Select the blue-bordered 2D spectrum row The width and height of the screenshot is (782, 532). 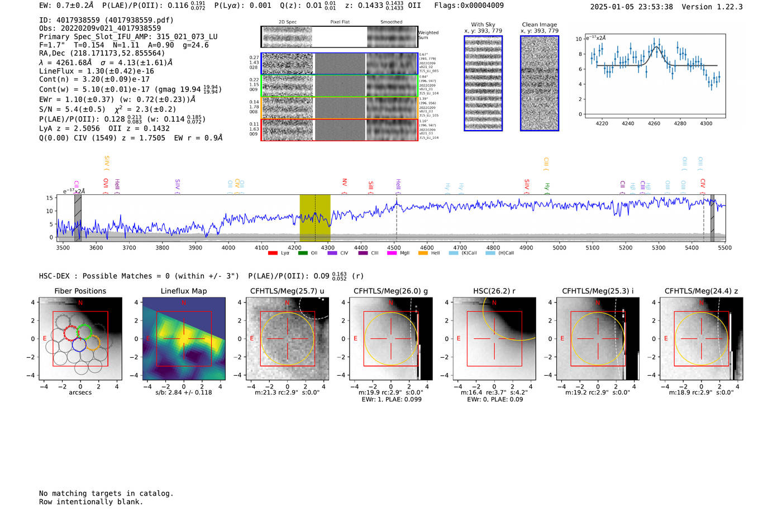pos(340,64)
